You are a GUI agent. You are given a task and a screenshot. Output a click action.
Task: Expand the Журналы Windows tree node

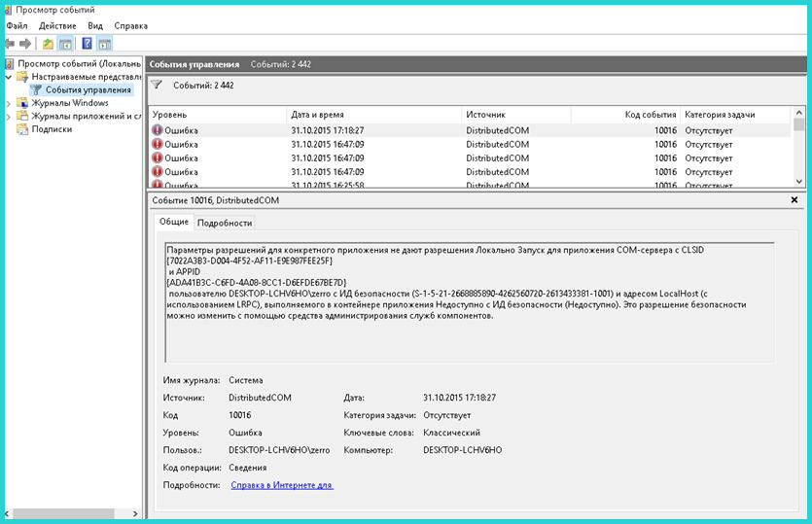pos(10,103)
